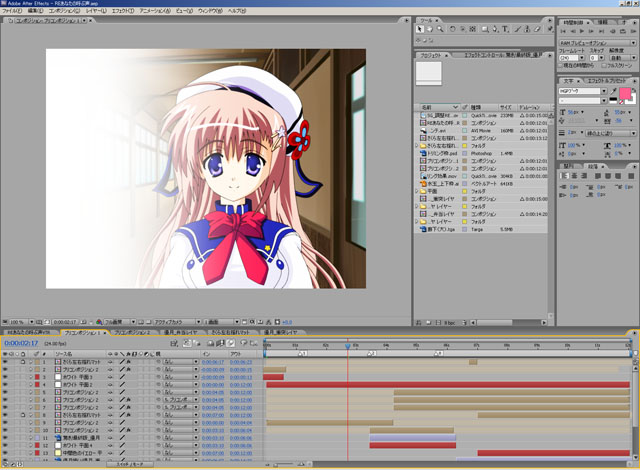Hide layer 1 with its eye icon
640x470 pixels.
5,361
